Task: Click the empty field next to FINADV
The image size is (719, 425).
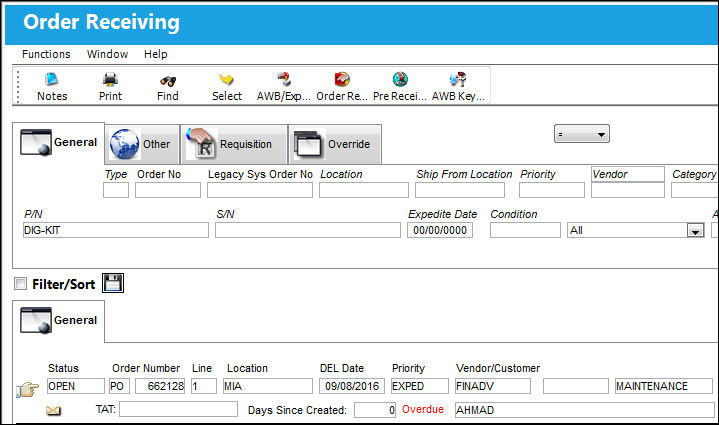Action: pyautogui.click(x=576, y=386)
